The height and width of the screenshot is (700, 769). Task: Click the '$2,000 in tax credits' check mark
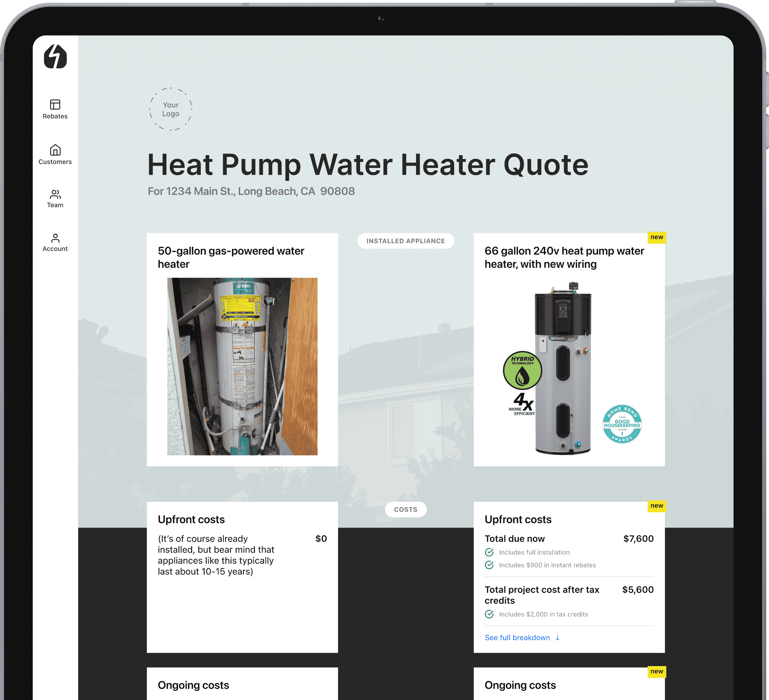489,614
